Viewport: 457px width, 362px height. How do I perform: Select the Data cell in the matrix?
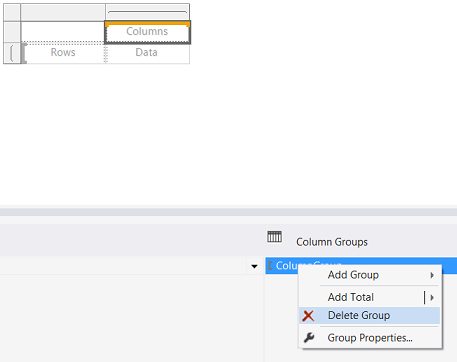click(x=147, y=53)
